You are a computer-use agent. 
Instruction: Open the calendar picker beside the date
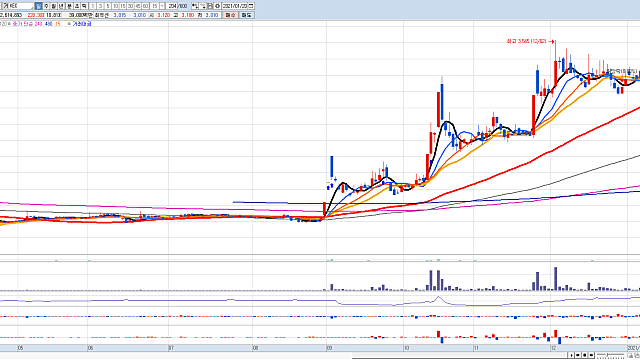(250, 6)
